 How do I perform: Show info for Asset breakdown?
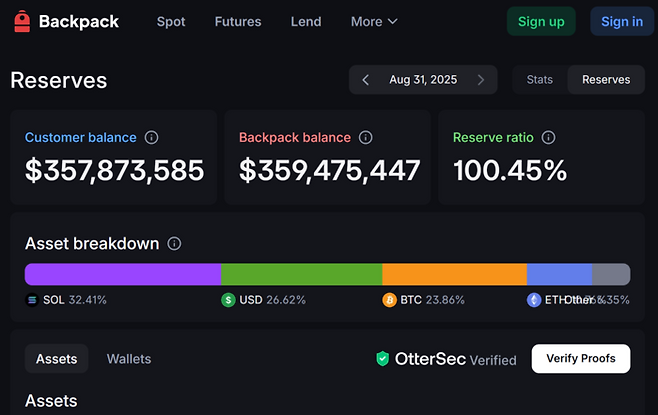click(x=174, y=243)
